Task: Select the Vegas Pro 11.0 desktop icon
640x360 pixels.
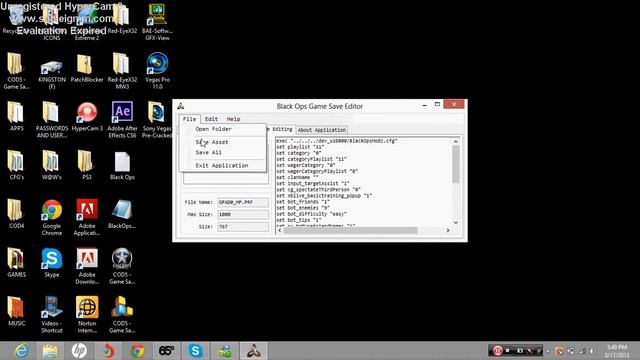Action: [x=157, y=71]
